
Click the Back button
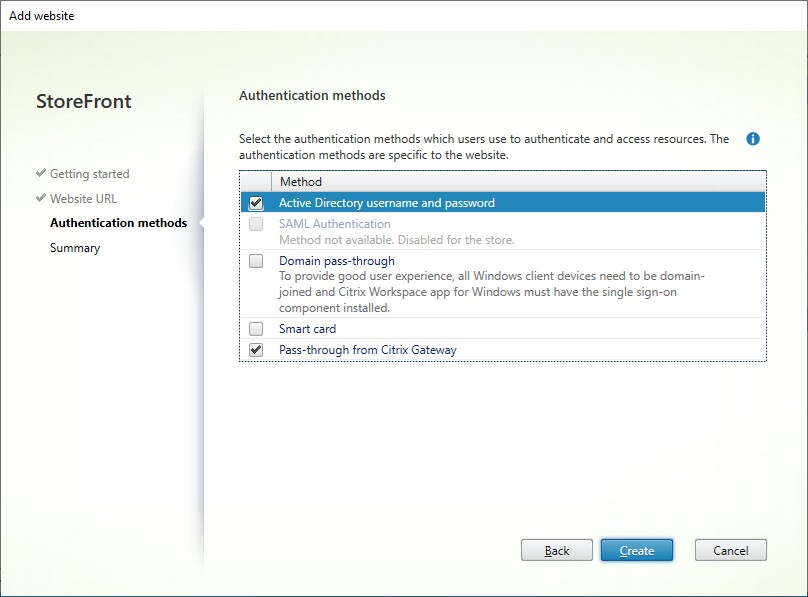click(557, 550)
